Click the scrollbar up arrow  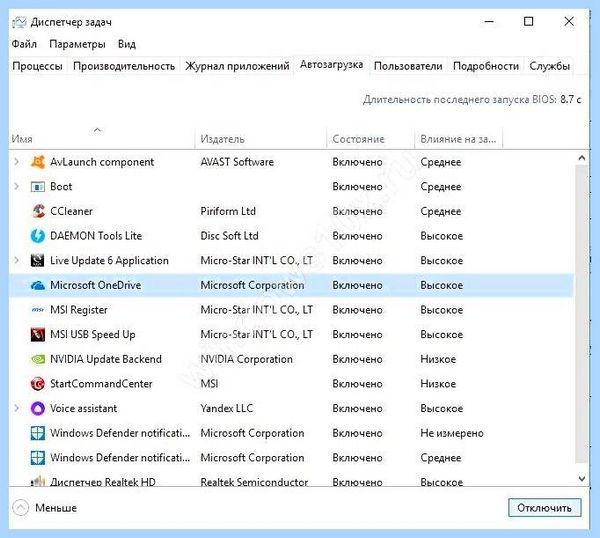582,158
